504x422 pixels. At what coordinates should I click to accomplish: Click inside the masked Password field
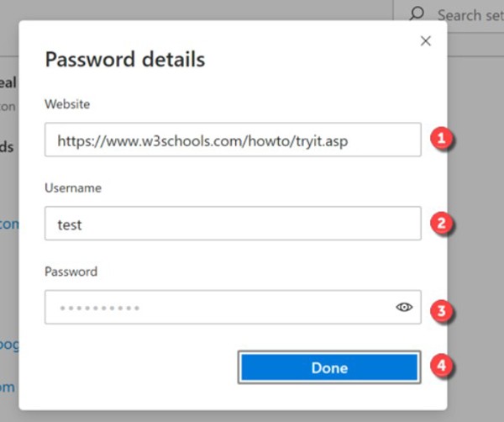[x=218, y=308]
